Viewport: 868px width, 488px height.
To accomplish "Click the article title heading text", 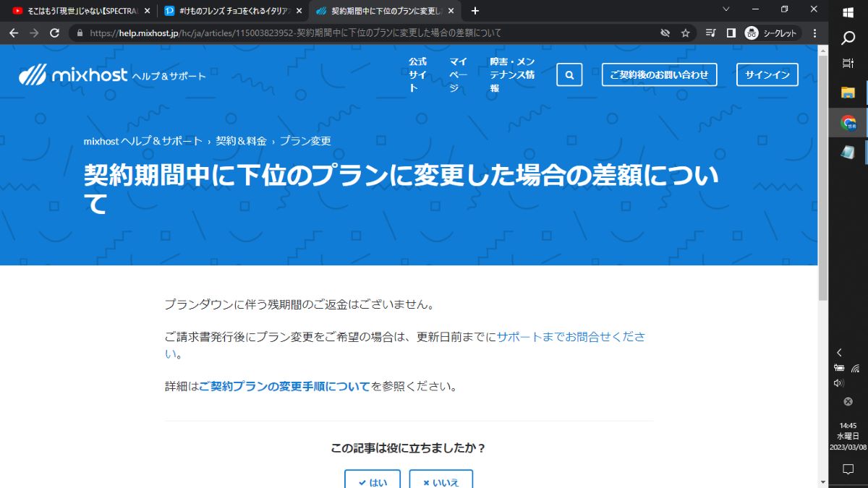I will pyautogui.click(x=401, y=189).
